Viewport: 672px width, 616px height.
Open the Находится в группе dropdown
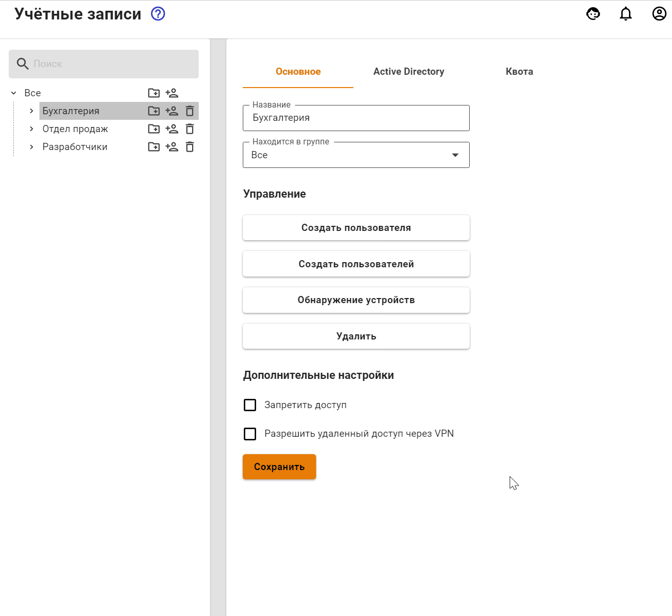[356, 155]
